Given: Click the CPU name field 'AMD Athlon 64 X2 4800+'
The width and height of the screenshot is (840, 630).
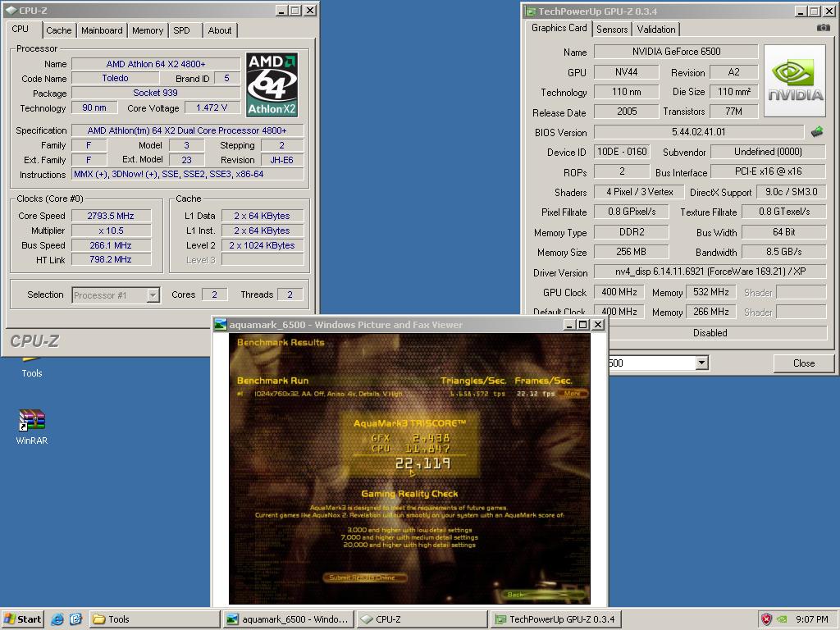Looking at the screenshot, I should pyautogui.click(x=156, y=64).
